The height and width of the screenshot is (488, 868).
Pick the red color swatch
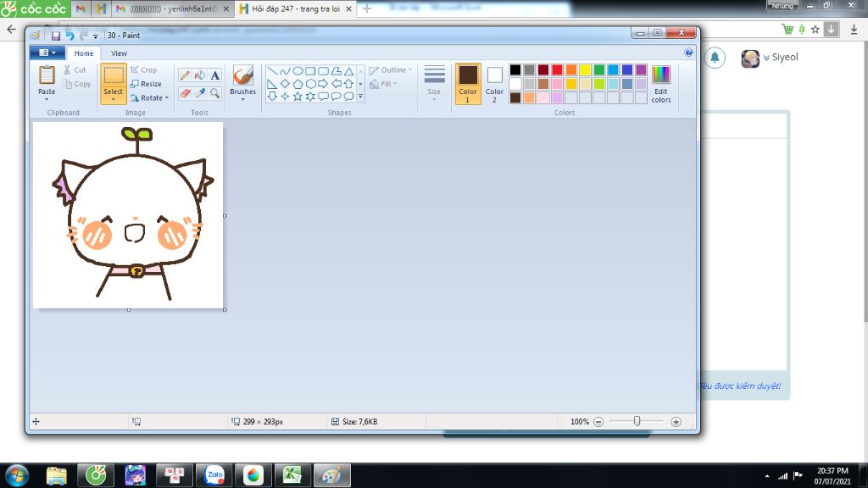(557, 69)
